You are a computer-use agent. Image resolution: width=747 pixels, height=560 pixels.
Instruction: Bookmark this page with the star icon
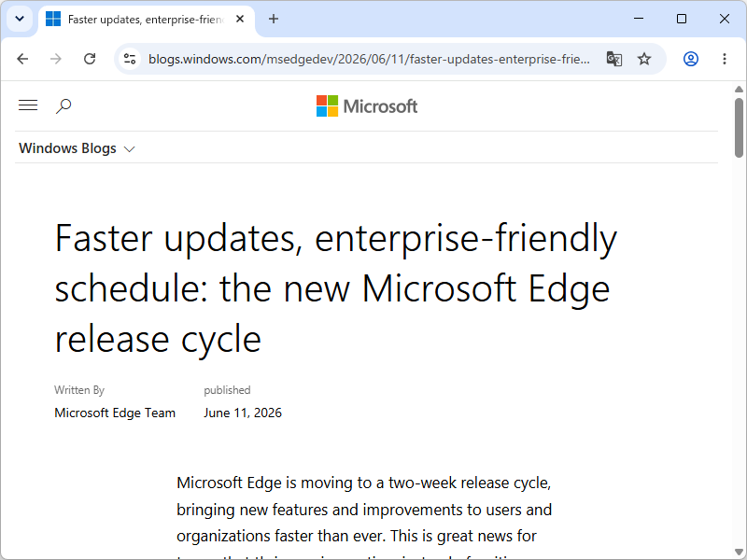click(x=644, y=59)
